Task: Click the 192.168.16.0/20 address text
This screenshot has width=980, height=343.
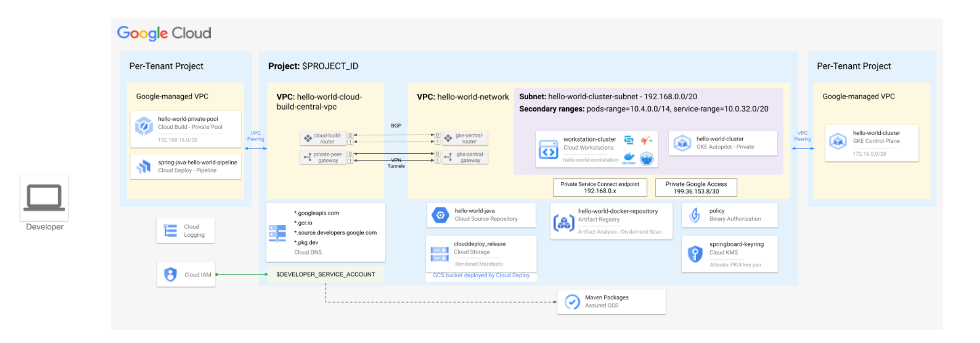Action: tap(177, 140)
